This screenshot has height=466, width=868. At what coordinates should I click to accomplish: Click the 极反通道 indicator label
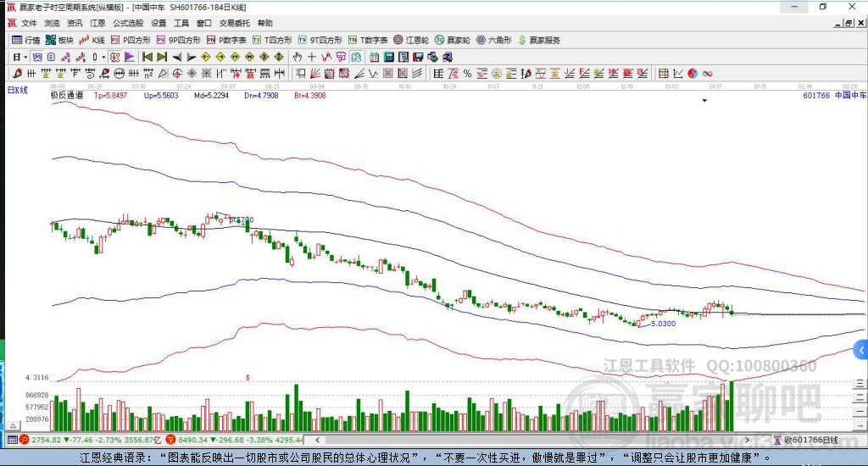pos(66,96)
